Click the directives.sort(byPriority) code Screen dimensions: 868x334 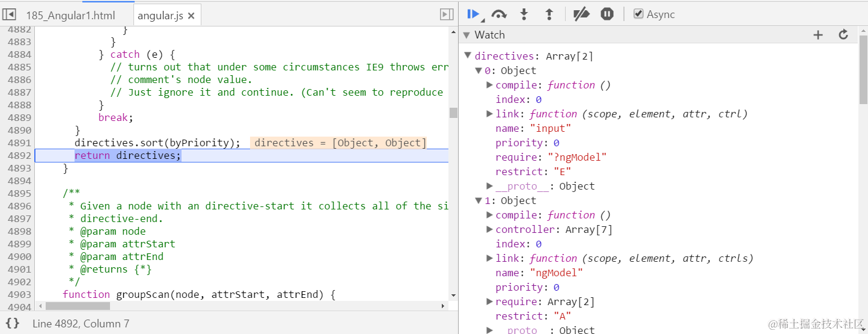[157, 143]
